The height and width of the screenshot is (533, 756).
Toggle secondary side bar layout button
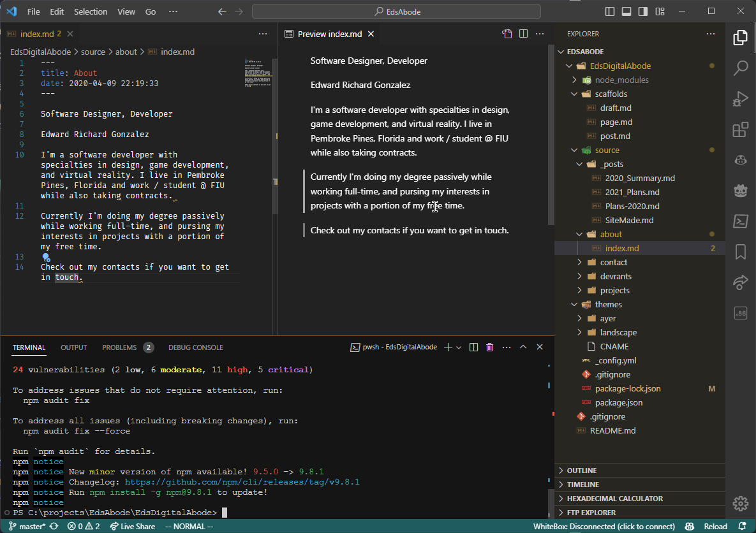(x=643, y=11)
